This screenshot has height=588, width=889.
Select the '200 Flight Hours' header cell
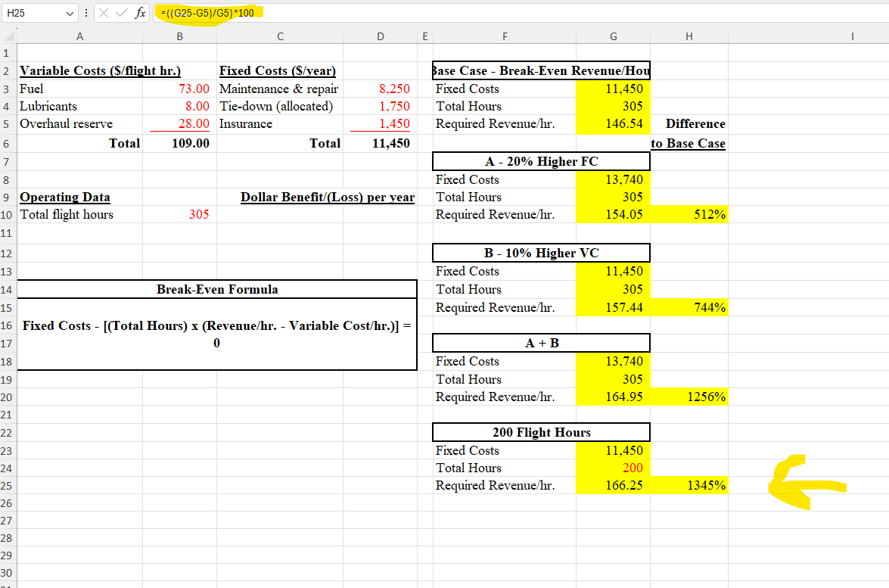pyautogui.click(x=540, y=432)
